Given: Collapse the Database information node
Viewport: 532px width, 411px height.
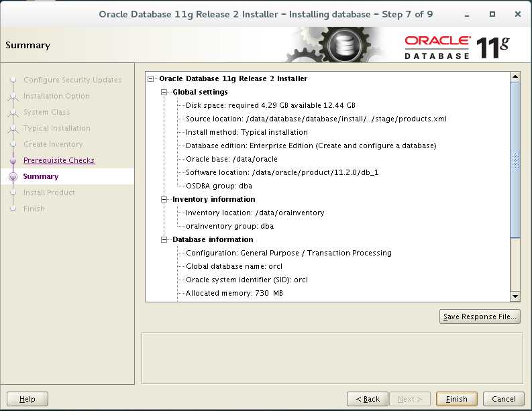Looking at the screenshot, I should [x=164, y=239].
